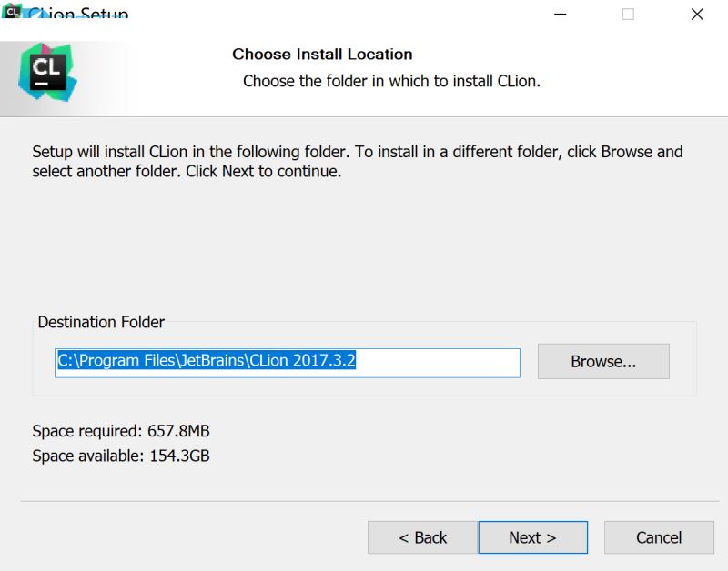Minimize the CLion Setup window

tap(560, 15)
